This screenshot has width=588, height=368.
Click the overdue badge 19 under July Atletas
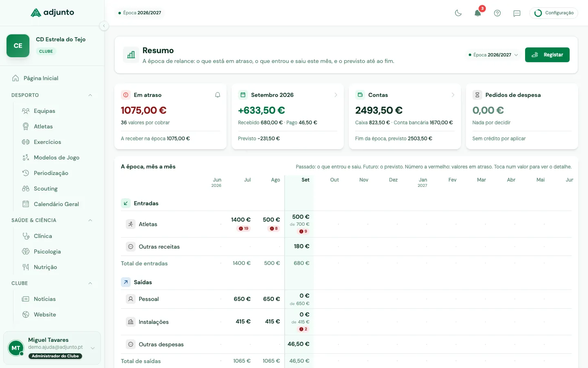tap(244, 229)
